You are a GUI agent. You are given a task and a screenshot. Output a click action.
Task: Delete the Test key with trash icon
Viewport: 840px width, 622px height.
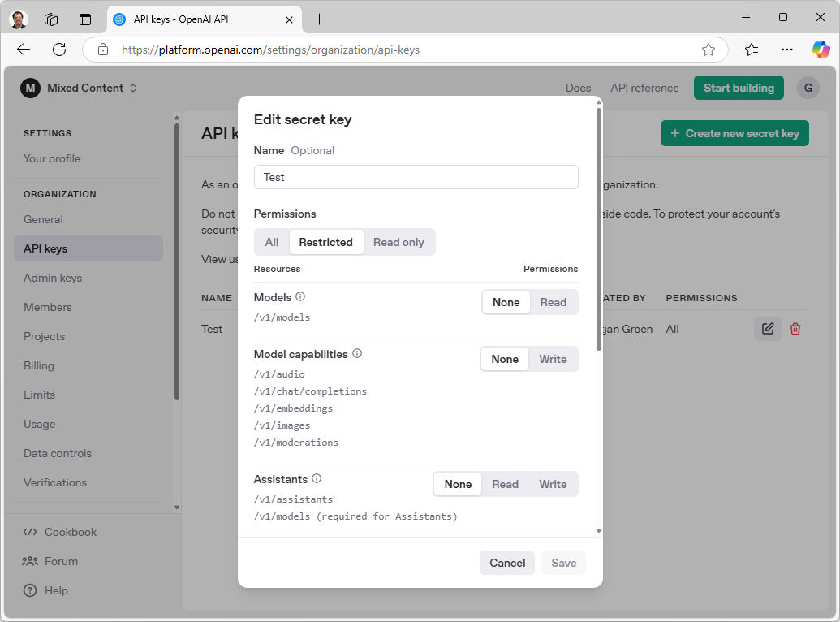click(x=795, y=329)
